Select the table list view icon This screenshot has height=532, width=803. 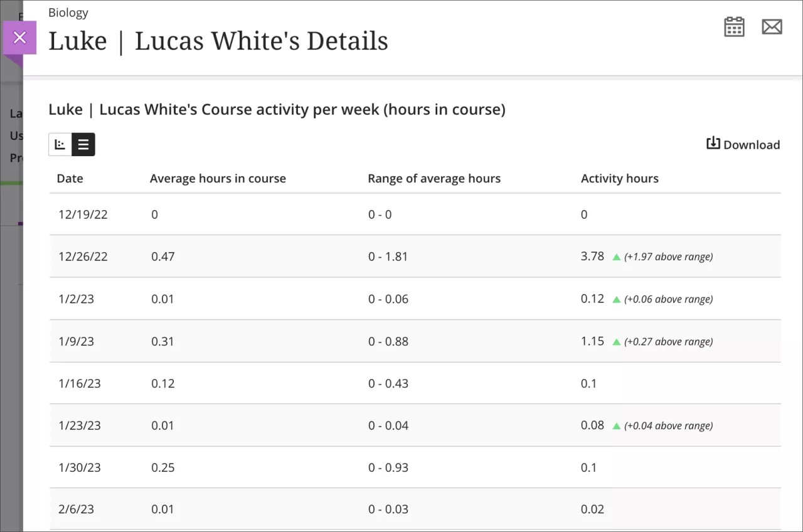[84, 144]
